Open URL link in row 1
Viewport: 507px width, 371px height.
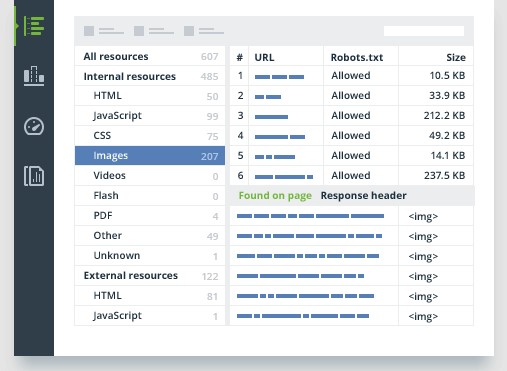tap(279, 77)
